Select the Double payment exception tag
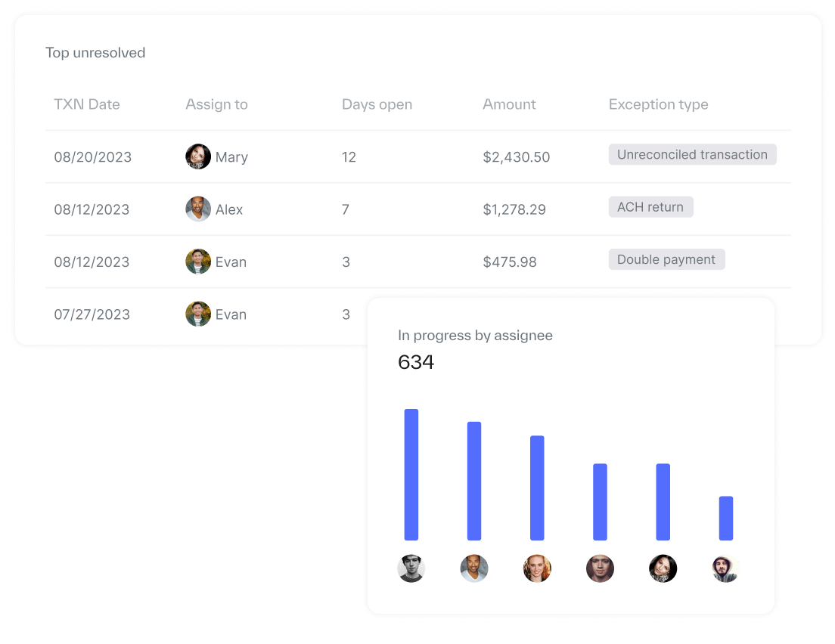Viewport: 835px width, 644px height. point(666,260)
